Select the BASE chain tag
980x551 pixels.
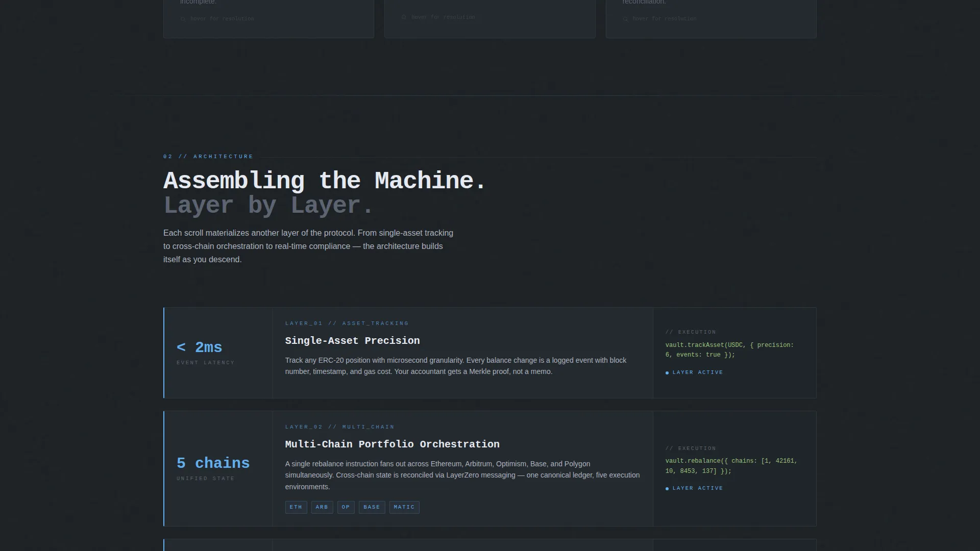pyautogui.click(x=372, y=507)
